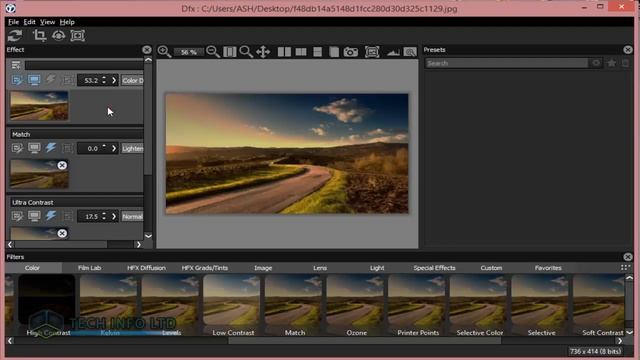Switch to the Lens filters tab
This screenshot has height=360, width=640.
coord(320,268)
